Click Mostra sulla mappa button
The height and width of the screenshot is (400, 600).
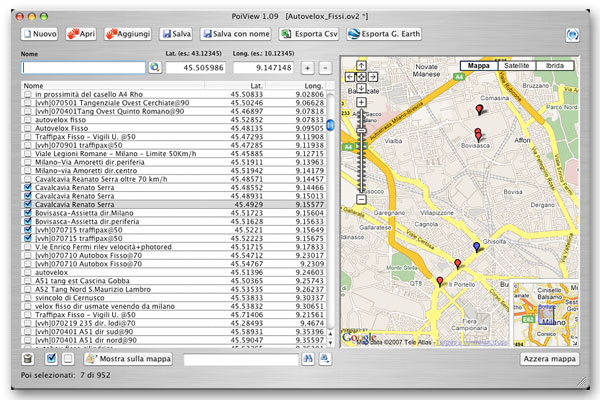point(128,359)
